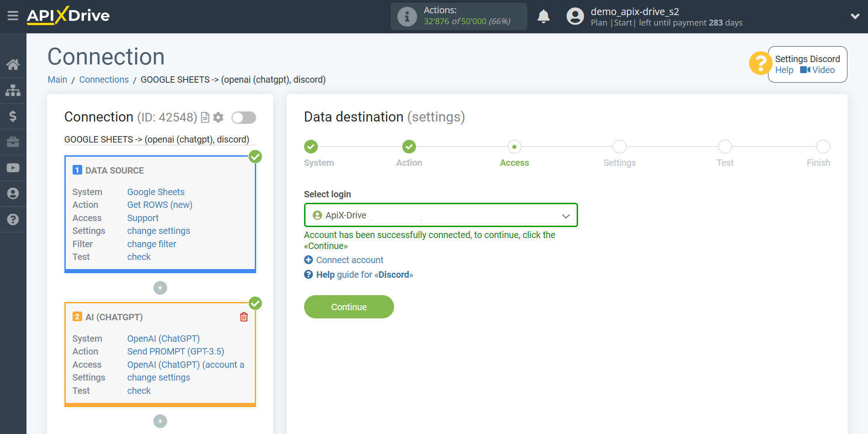Go to Home in sidebar
Screen dimensions: 868x434
point(13,64)
